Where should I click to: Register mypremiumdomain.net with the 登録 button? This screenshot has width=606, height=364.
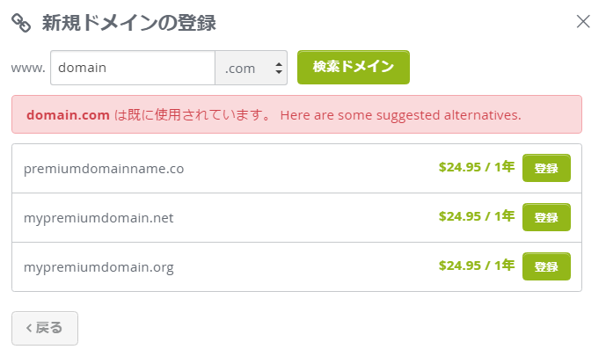pyautogui.click(x=546, y=217)
